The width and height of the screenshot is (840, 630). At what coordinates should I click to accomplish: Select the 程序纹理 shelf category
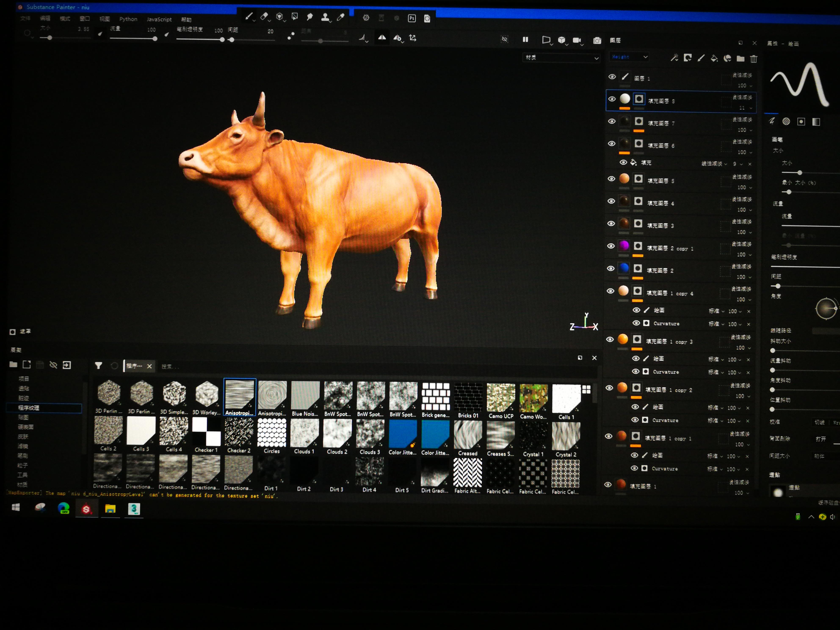(29, 408)
